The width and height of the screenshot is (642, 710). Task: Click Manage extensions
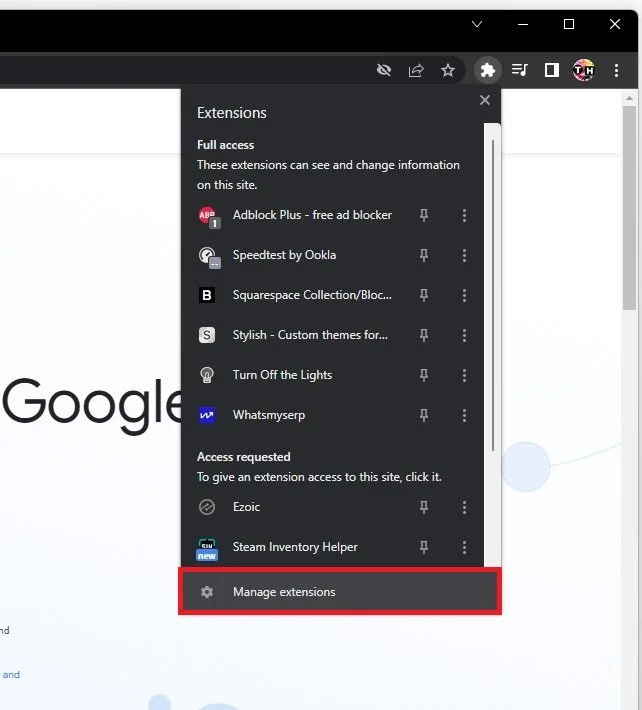point(340,592)
